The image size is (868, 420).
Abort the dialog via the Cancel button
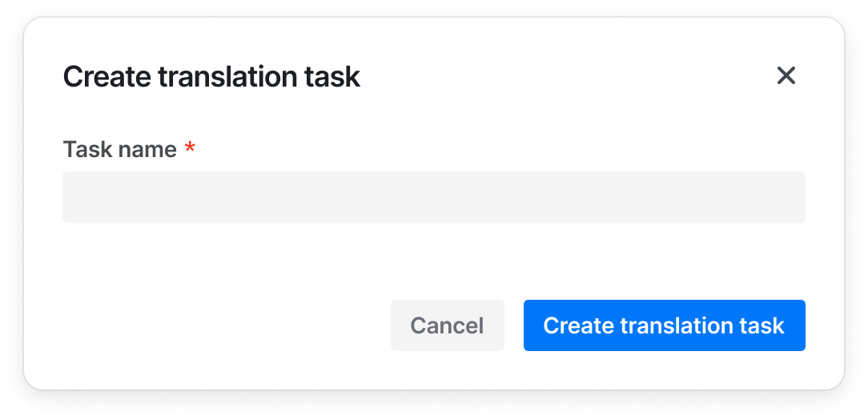[448, 325]
